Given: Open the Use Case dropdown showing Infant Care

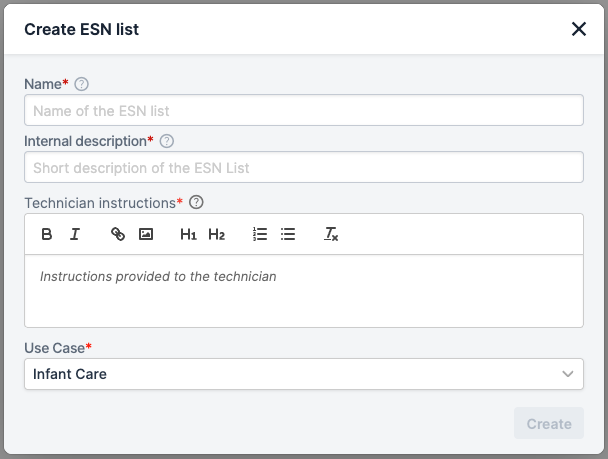Looking at the screenshot, I should click(x=304, y=374).
